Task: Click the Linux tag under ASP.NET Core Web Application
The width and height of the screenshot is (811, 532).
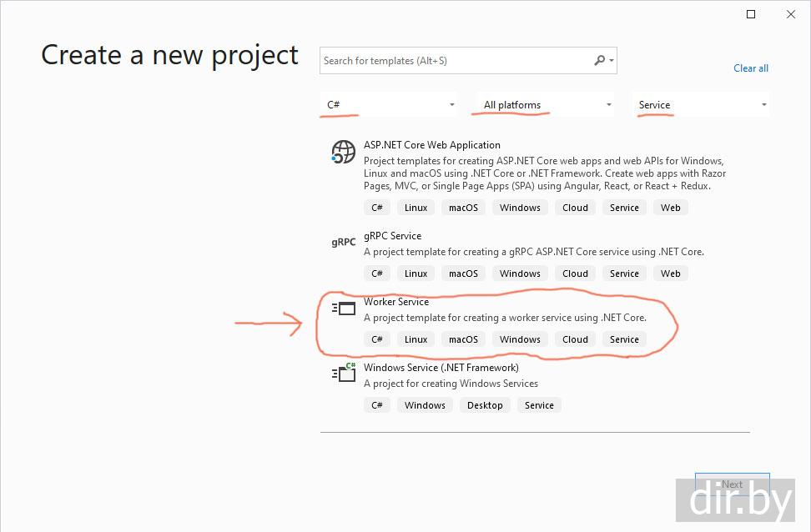Action: [416, 208]
